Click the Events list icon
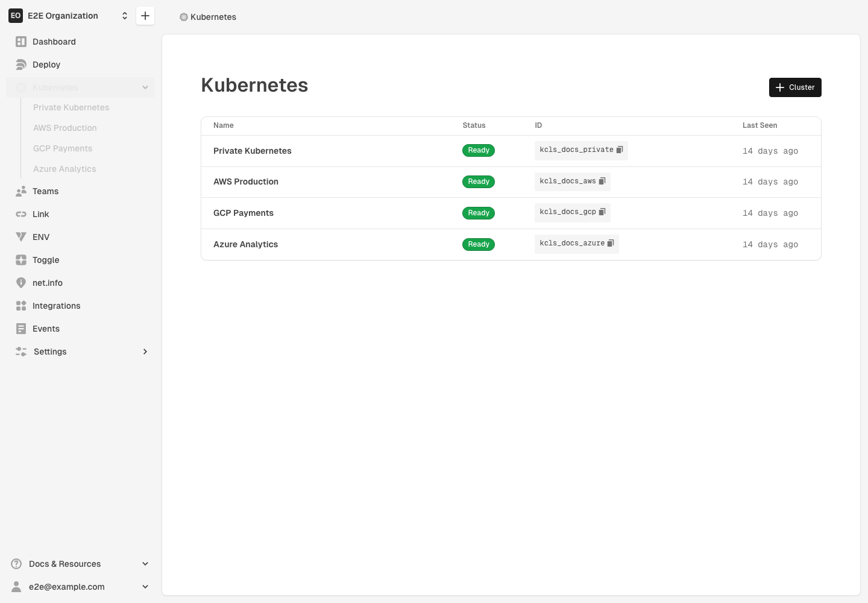The width and height of the screenshot is (868, 603). point(21,329)
